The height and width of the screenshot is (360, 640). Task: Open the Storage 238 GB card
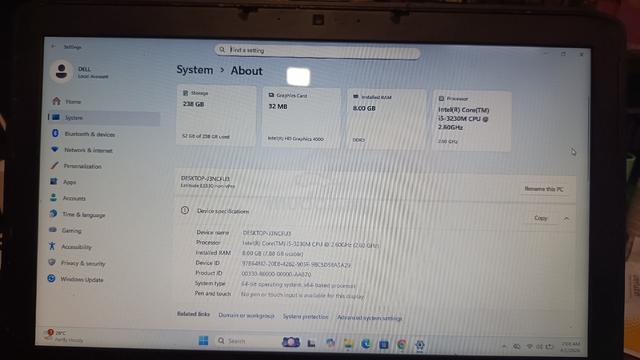(x=216, y=115)
